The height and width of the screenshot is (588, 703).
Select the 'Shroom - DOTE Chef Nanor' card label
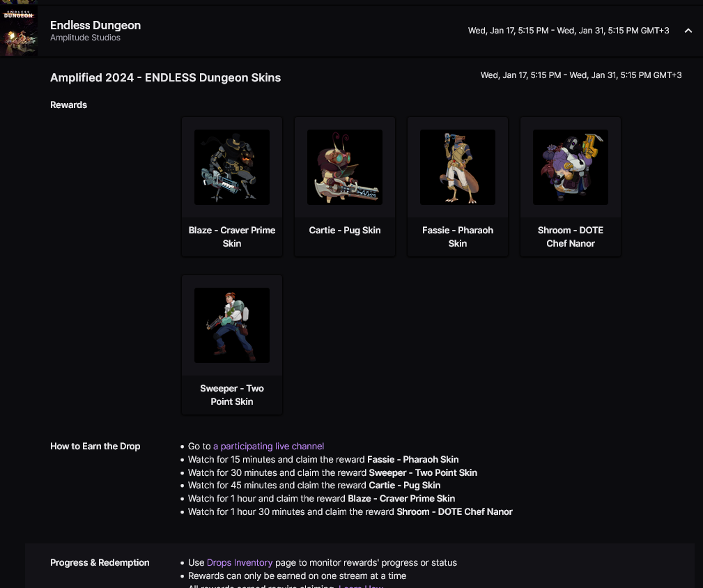pos(571,237)
